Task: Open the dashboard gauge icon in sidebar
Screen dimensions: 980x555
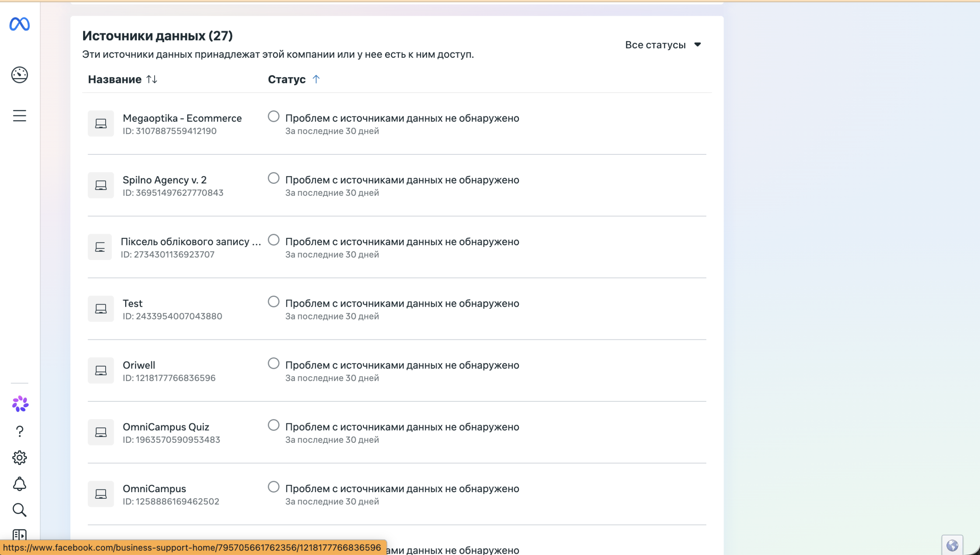Action: point(20,75)
